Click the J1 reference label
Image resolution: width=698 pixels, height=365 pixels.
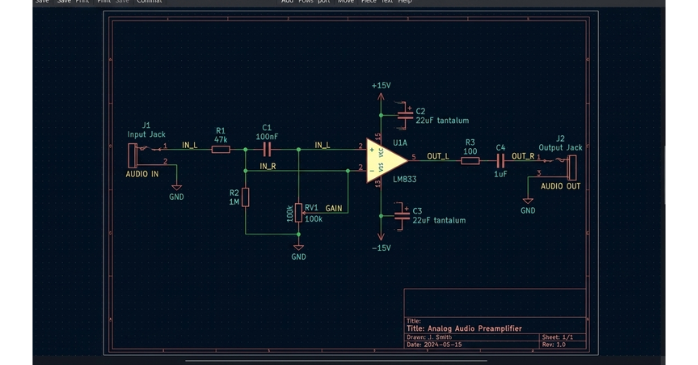[x=146, y=125]
